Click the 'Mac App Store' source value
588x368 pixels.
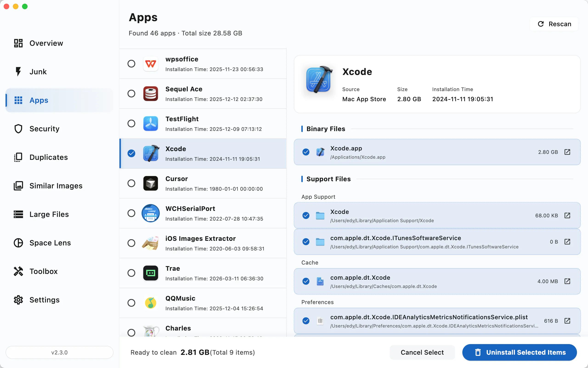click(364, 99)
